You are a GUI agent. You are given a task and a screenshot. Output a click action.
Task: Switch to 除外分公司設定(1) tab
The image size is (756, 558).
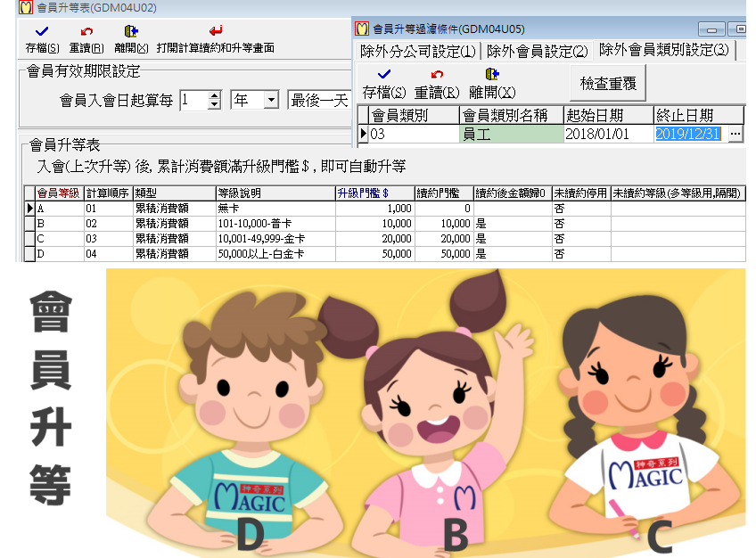[418, 51]
